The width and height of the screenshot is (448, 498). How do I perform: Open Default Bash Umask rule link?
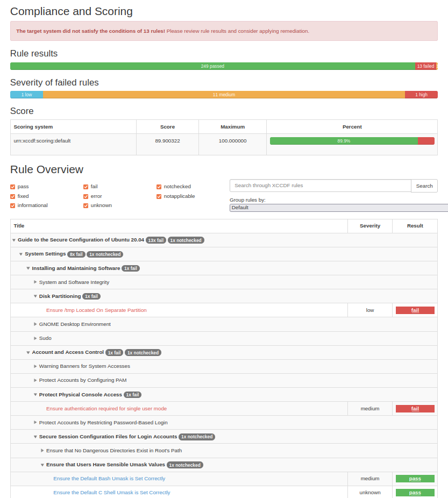109,479
